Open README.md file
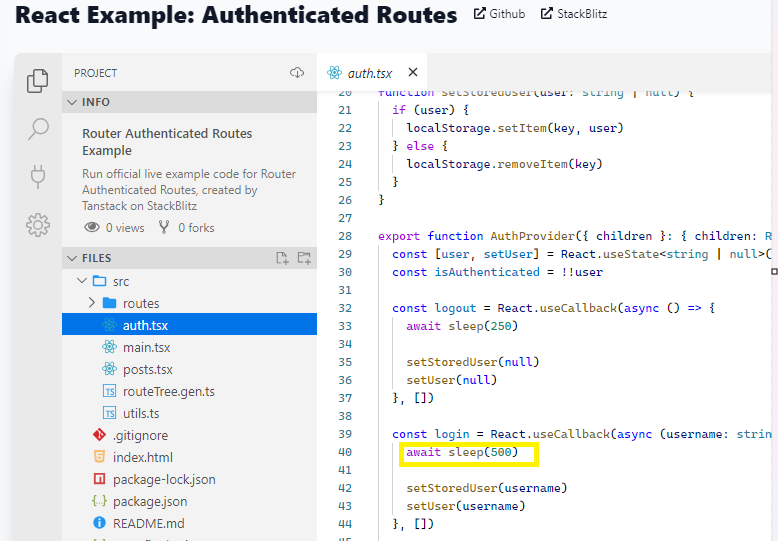Screen dimensions: 778x541 (x=148, y=523)
